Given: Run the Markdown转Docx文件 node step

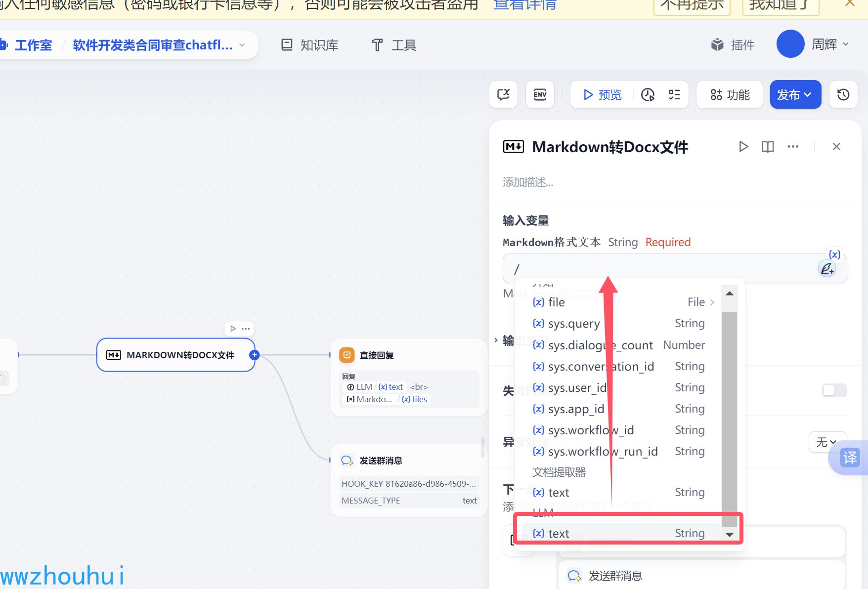Looking at the screenshot, I should point(743,147).
